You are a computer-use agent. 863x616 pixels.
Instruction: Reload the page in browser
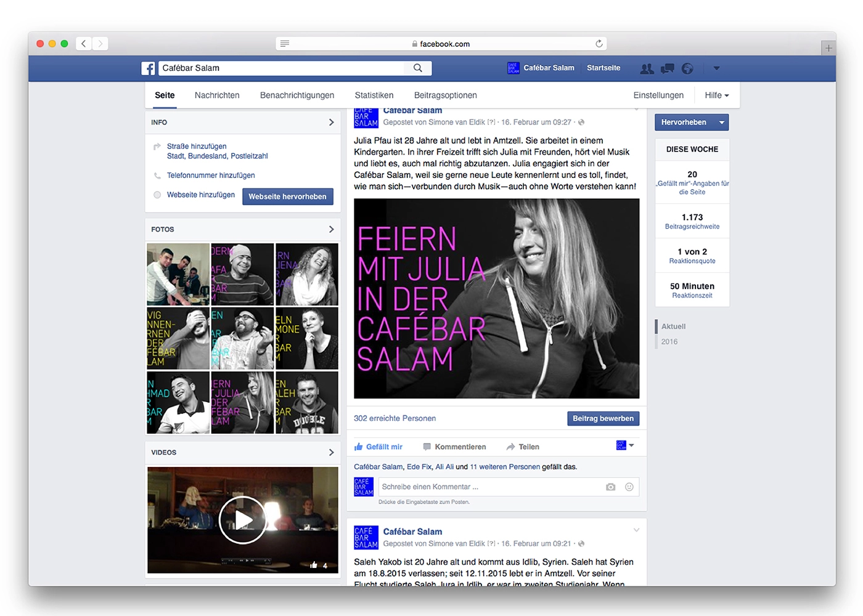click(x=599, y=44)
